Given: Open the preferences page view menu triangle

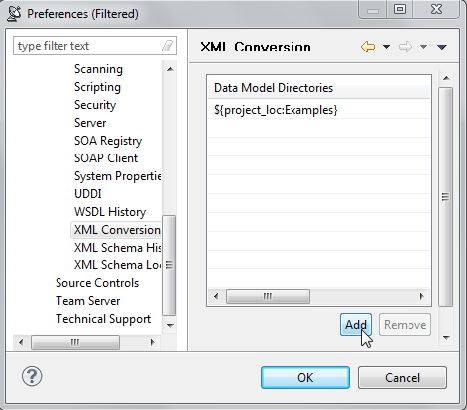Looking at the screenshot, I should pos(442,47).
